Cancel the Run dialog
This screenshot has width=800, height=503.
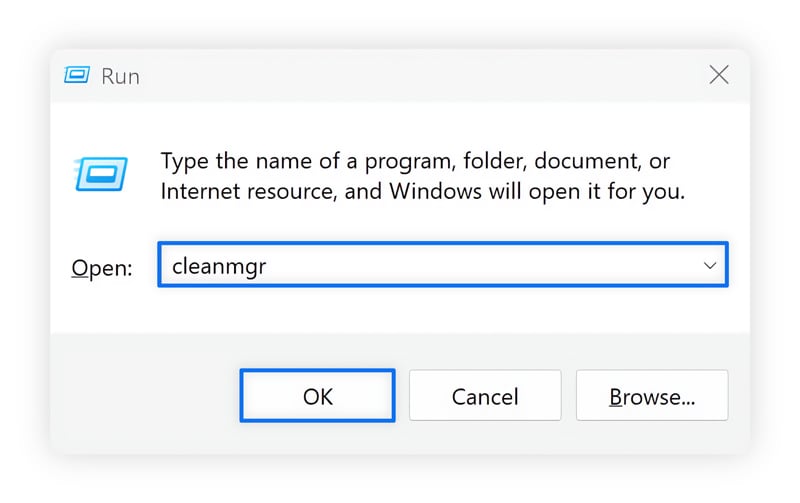[484, 396]
